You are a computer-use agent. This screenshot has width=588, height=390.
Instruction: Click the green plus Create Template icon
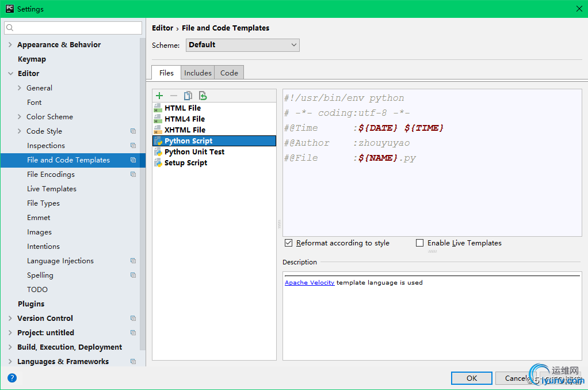tap(159, 96)
